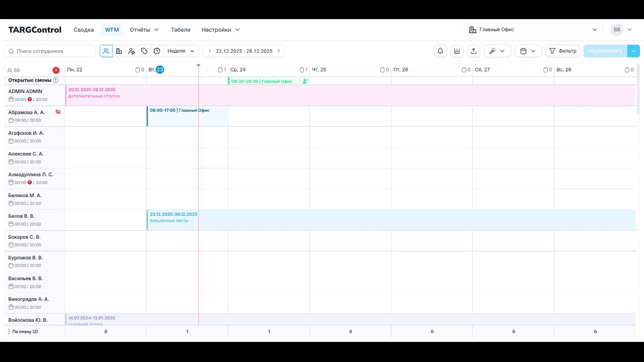Expand the magic wand auto-planning dropdown
Image resolution: width=644 pixels, height=362 pixels.
click(x=497, y=51)
